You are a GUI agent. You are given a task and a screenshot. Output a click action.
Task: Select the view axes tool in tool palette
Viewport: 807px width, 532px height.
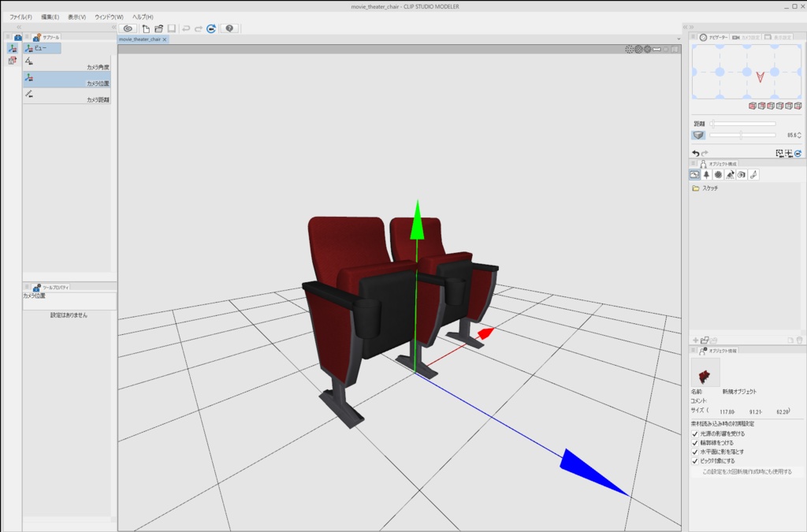tap(13, 48)
